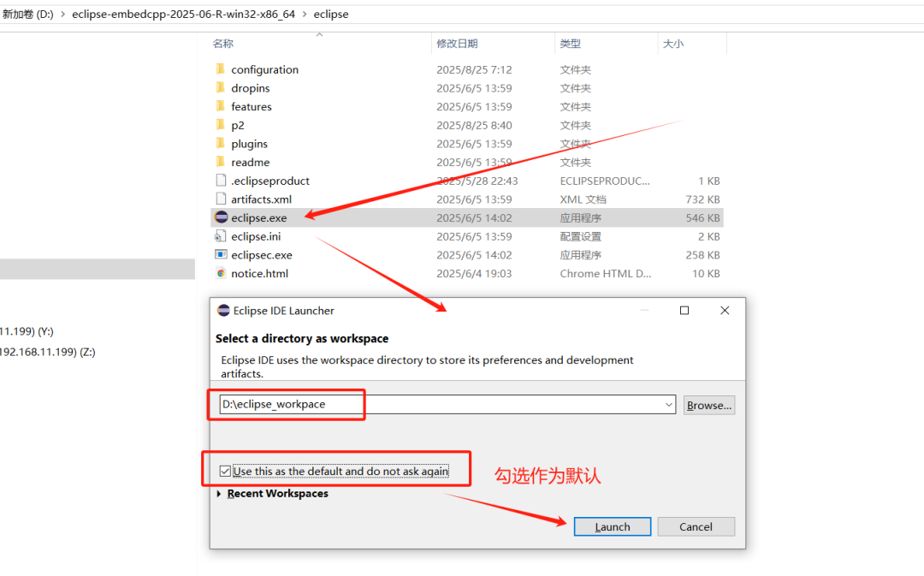Click the artifacts.xml file icon
Screen dimensions: 924x576
click(x=221, y=199)
